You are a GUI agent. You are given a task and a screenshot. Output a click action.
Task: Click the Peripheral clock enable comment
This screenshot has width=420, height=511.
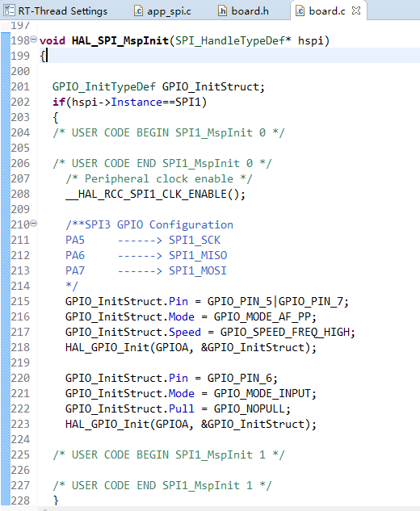tap(159, 179)
